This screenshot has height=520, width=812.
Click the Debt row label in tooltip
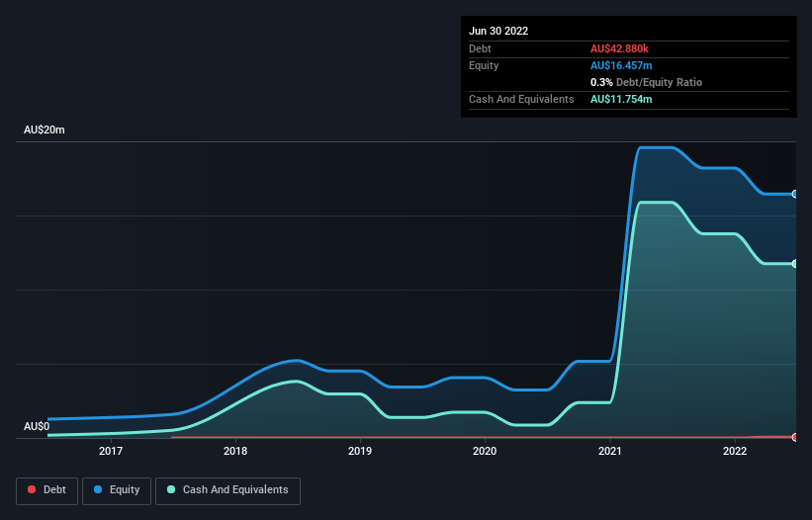click(x=480, y=48)
